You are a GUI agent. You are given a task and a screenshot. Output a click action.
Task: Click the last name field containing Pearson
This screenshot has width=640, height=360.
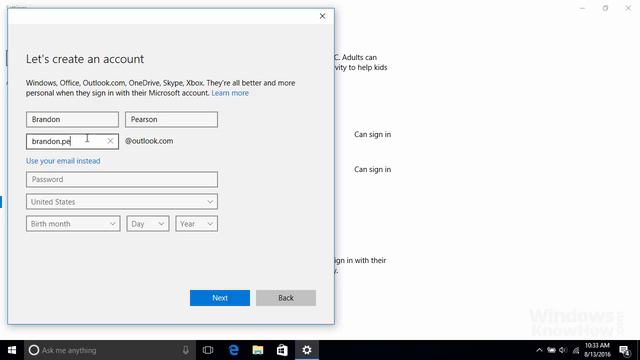coord(171,120)
